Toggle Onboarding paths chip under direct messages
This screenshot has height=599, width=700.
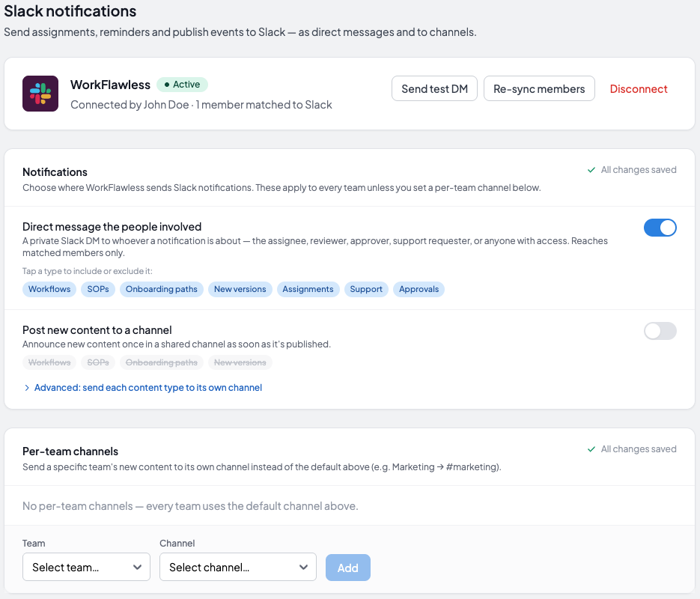162,289
